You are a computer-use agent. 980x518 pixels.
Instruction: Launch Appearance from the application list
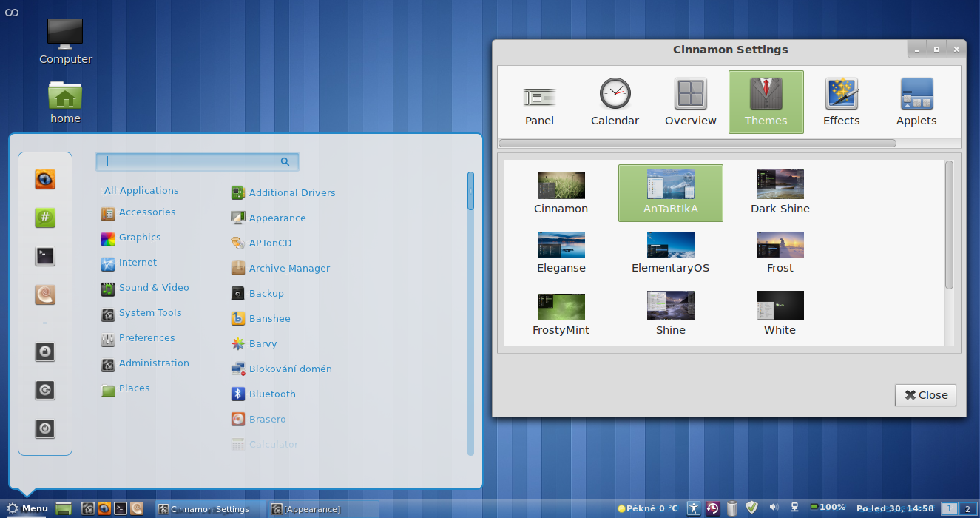pyautogui.click(x=277, y=218)
